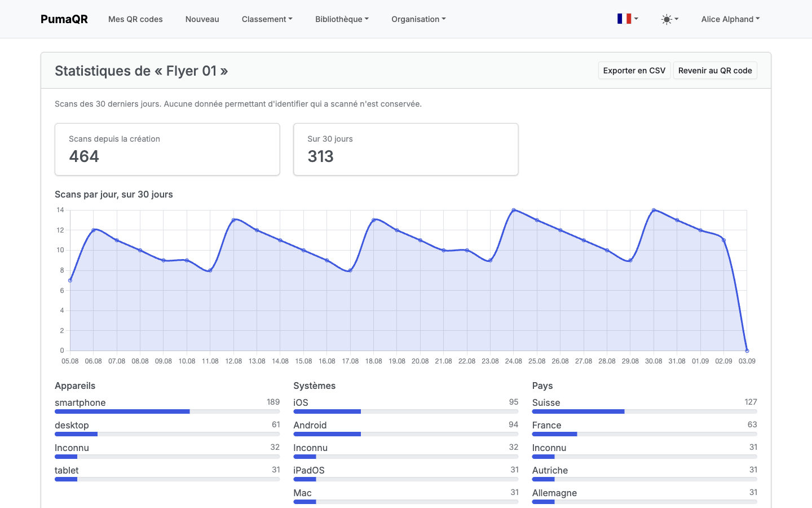Click Revenir au QR code button
The width and height of the screenshot is (812, 508).
pos(715,71)
